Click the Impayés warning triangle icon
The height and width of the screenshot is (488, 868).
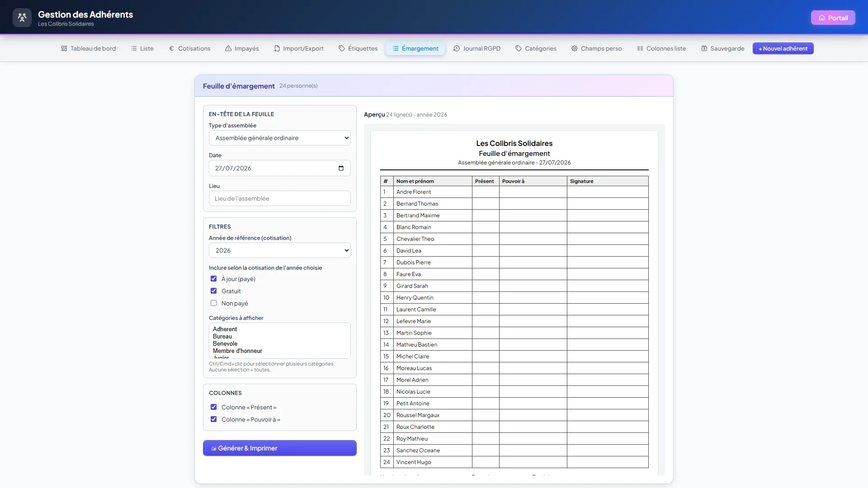pos(228,48)
